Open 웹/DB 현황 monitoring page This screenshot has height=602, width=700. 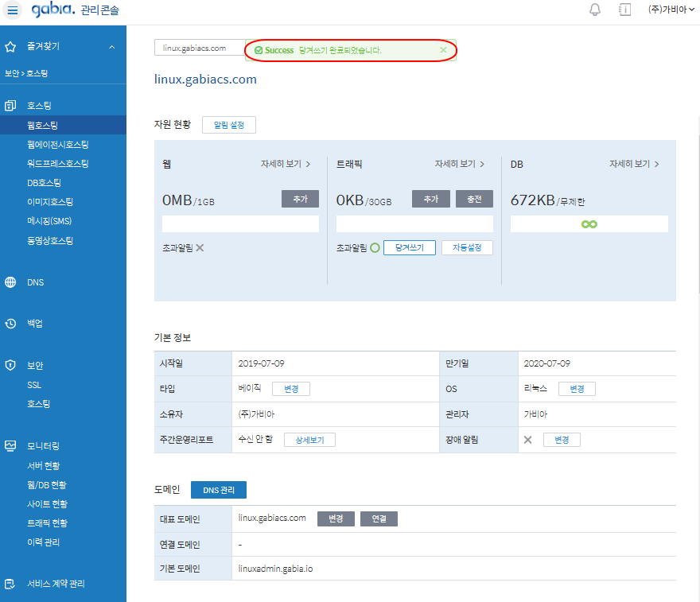click(47, 485)
